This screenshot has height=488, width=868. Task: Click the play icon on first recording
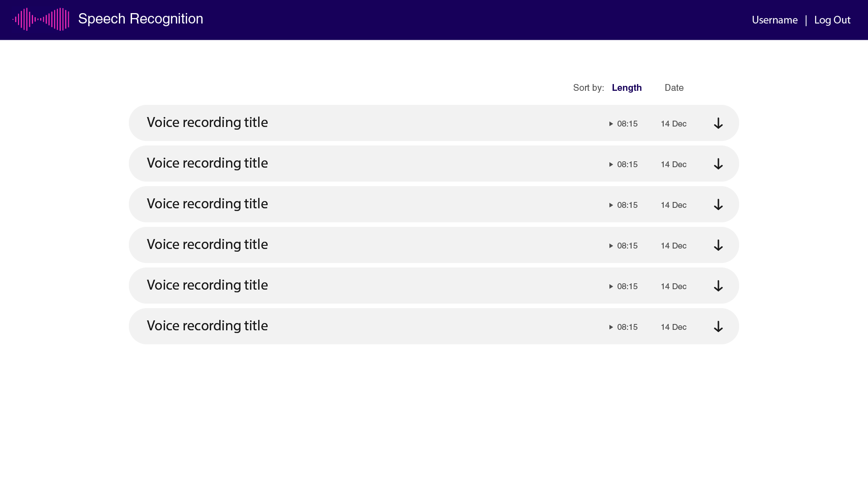[x=610, y=123]
